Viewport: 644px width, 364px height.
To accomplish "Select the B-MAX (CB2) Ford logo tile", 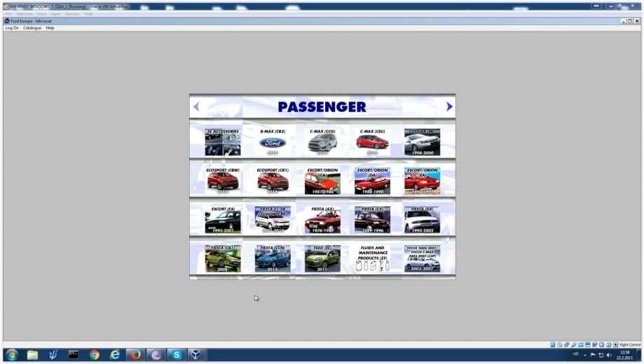I will tap(273, 142).
